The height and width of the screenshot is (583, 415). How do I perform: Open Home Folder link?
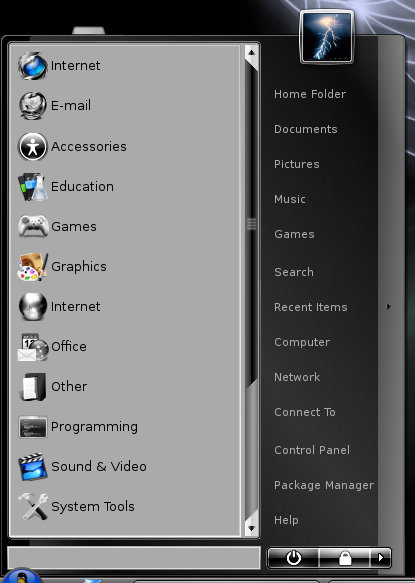310,94
